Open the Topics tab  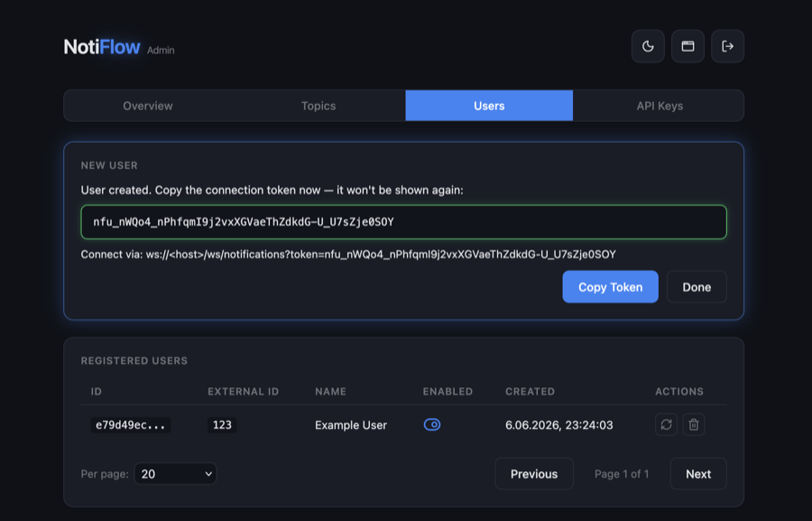point(318,106)
